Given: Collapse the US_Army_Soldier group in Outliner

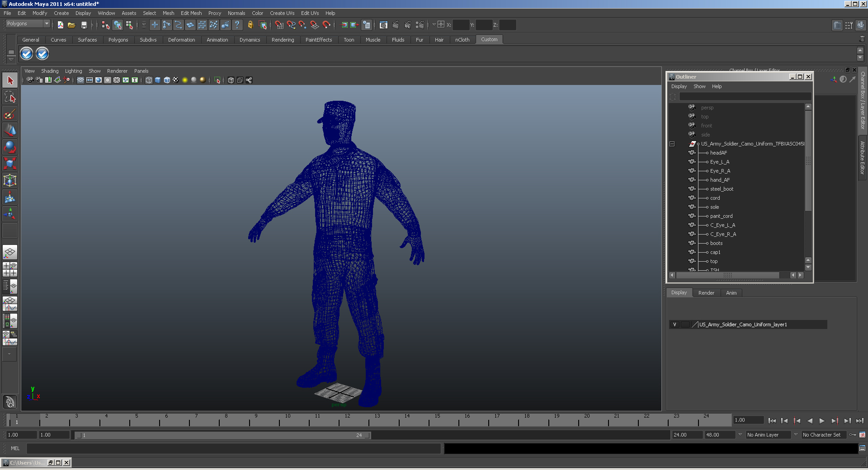Looking at the screenshot, I should 672,144.
